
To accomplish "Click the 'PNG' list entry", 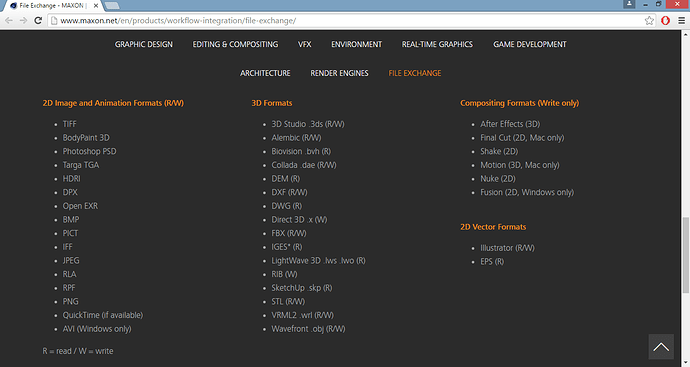I will (x=70, y=302).
